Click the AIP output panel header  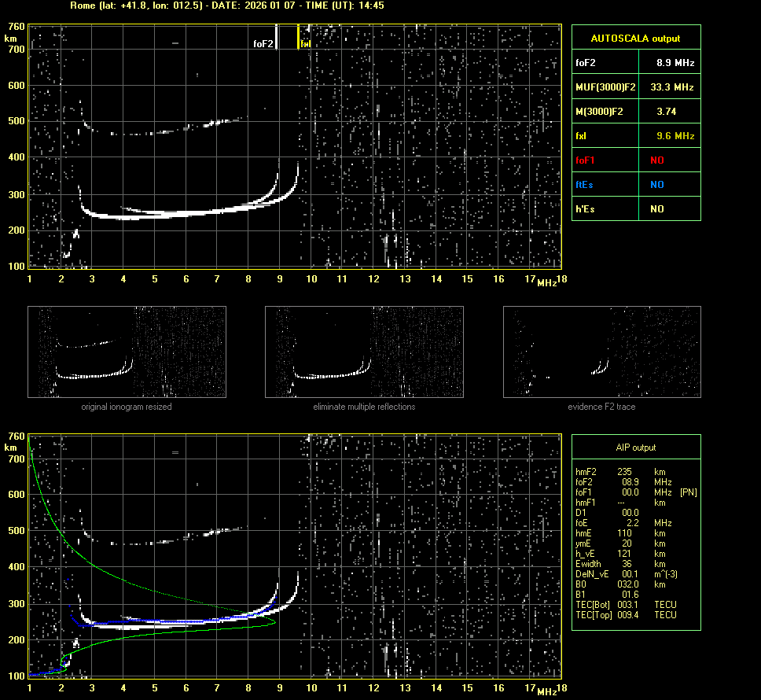point(635,448)
